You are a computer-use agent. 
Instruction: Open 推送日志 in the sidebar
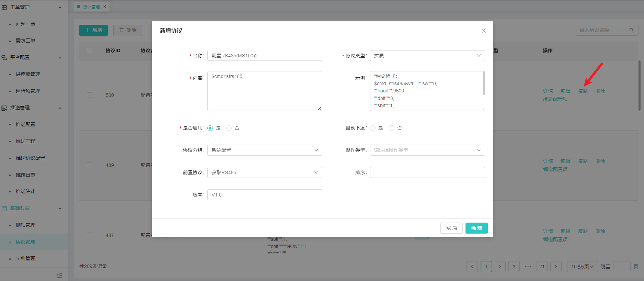(x=25, y=175)
